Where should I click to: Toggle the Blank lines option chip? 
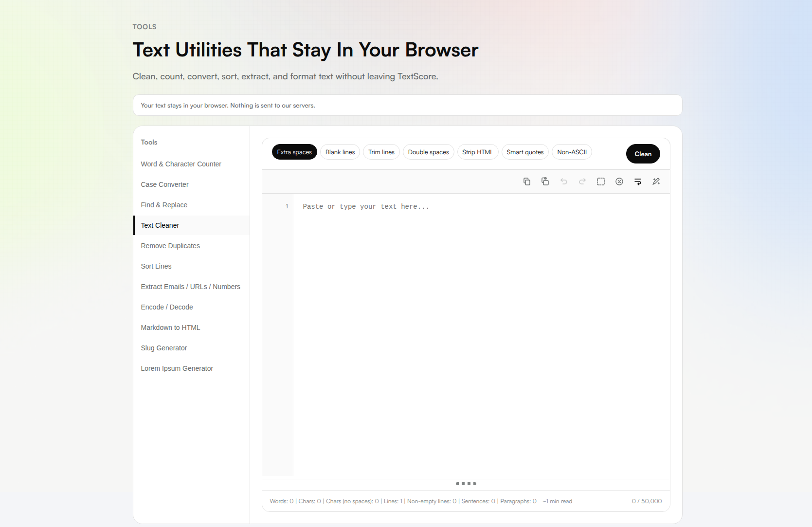(340, 152)
